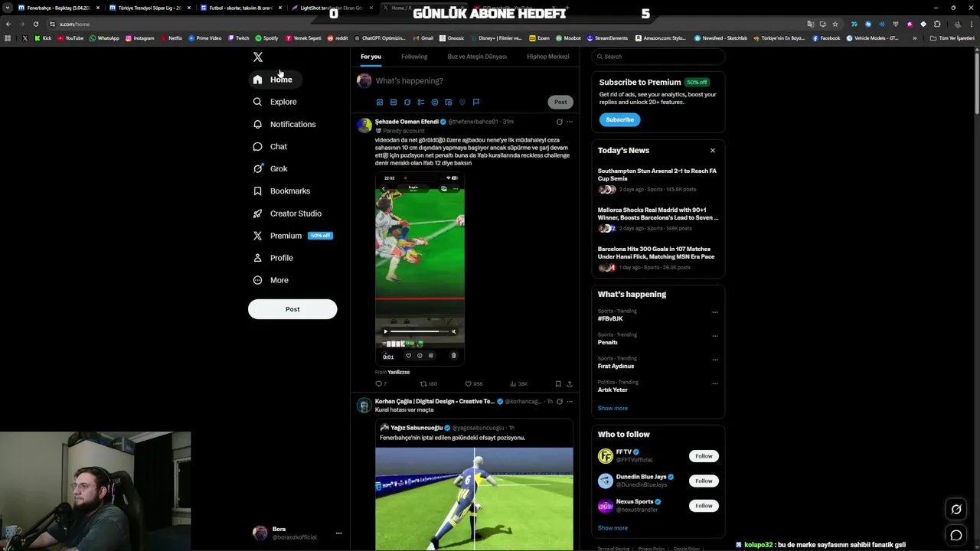Open Twitch bookmark in bookmarks bar
The height and width of the screenshot is (551, 980).
[238, 37]
